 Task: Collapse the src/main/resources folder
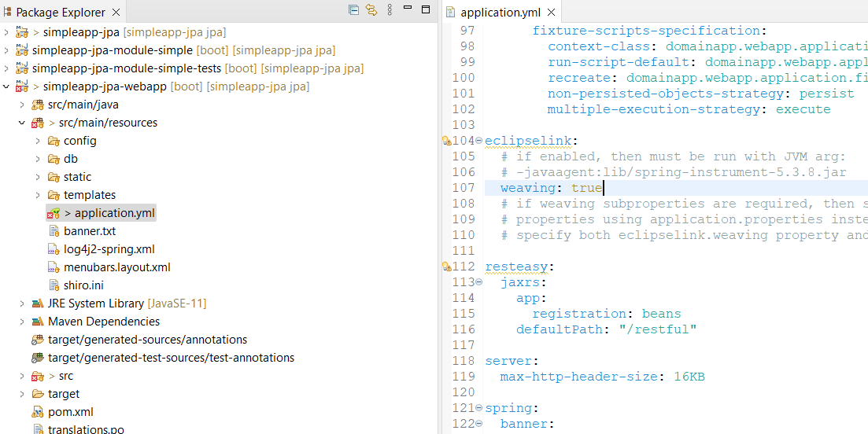[x=22, y=123]
